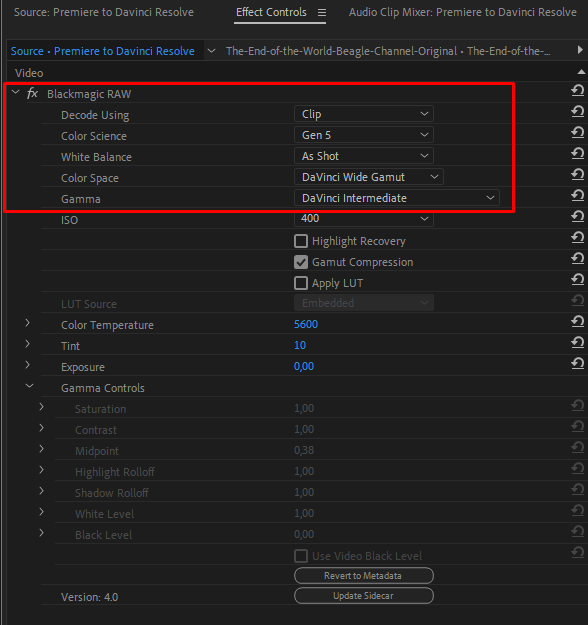Viewport: 588px width, 625px height.
Task: Click the Gamma Controls label
Action: coord(102,388)
